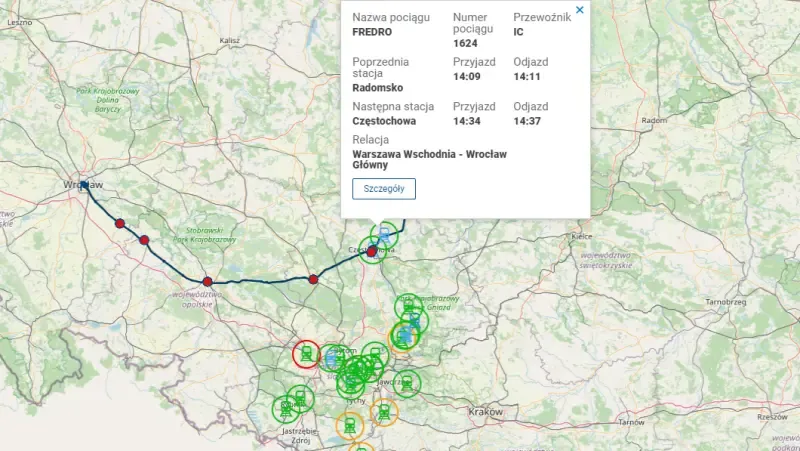This screenshot has width=800, height=451.
Task: Click Radomsko departure time 14:11
Action: (527, 77)
